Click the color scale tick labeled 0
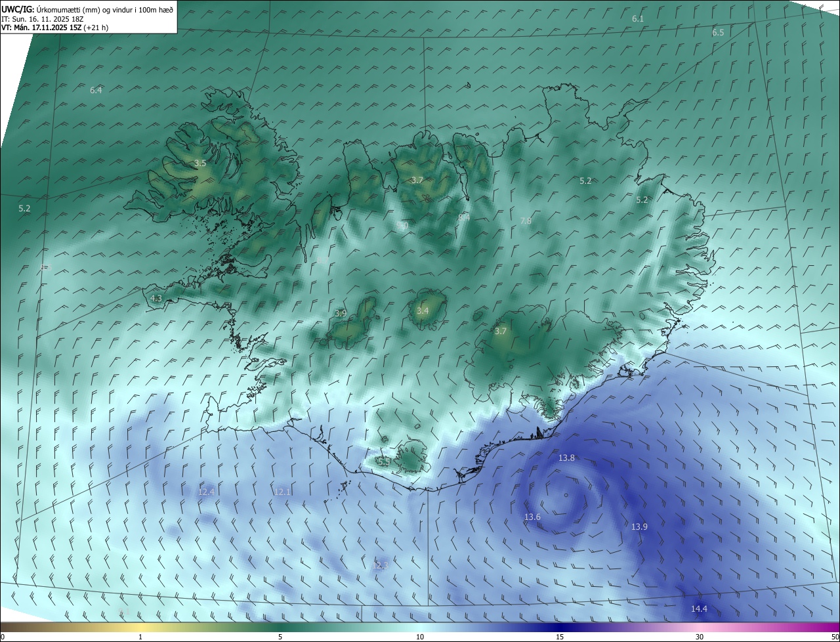Image resolution: width=840 pixels, height=642 pixels. tap(3, 637)
